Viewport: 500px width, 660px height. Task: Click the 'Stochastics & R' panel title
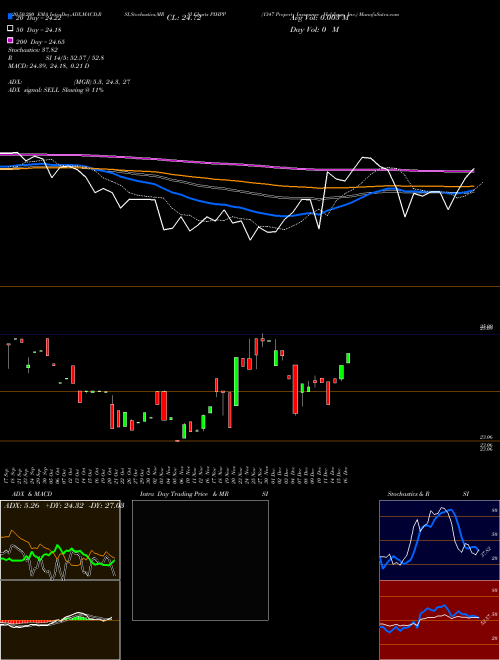[x=408, y=494]
